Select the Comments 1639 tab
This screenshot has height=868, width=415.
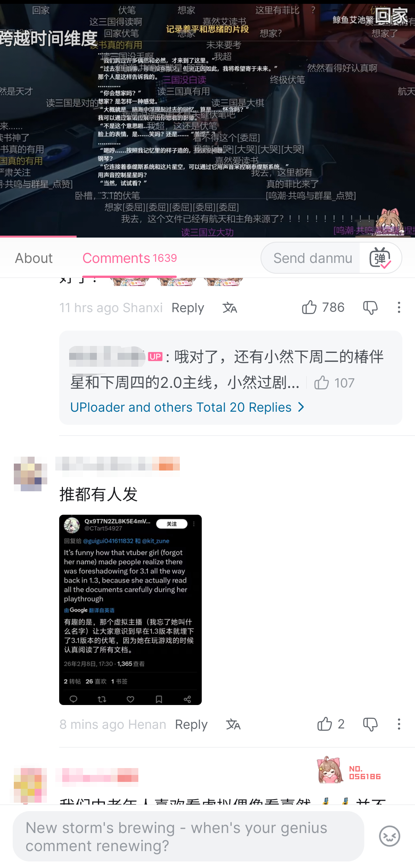[x=129, y=258]
